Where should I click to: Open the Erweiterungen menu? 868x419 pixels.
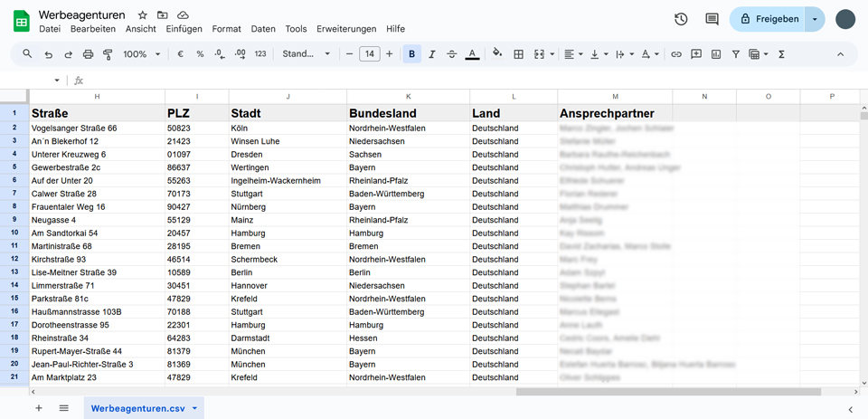(346, 29)
